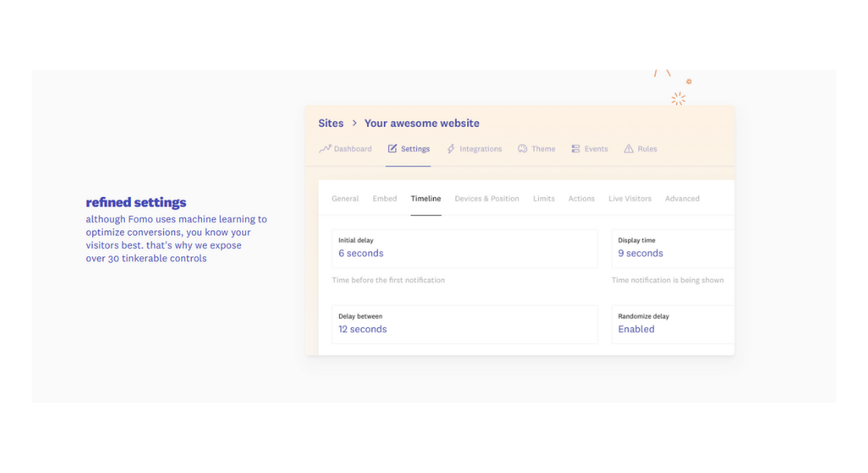The width and height of the screenshot is (868, 473).
Task: Click the Theme palette icon
Action: (522, 148)
